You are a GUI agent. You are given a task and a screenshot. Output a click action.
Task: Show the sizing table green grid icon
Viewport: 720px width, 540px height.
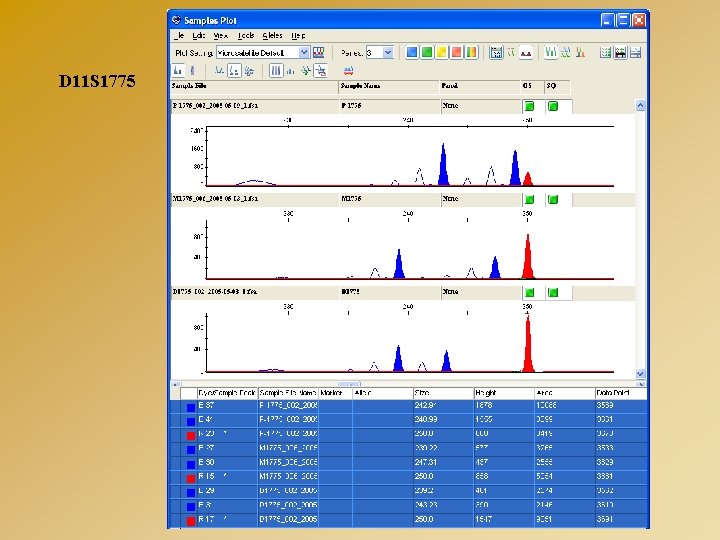click(606, 53)
